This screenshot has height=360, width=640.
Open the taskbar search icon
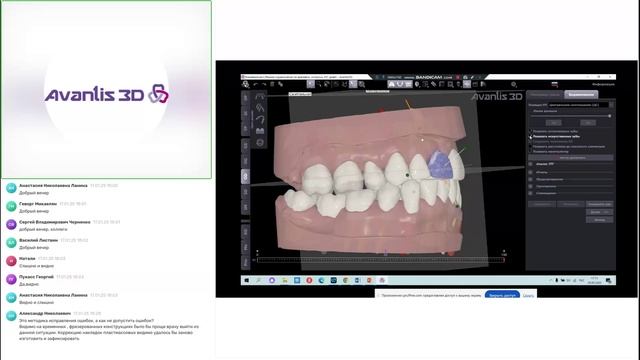tap(259, 280)
